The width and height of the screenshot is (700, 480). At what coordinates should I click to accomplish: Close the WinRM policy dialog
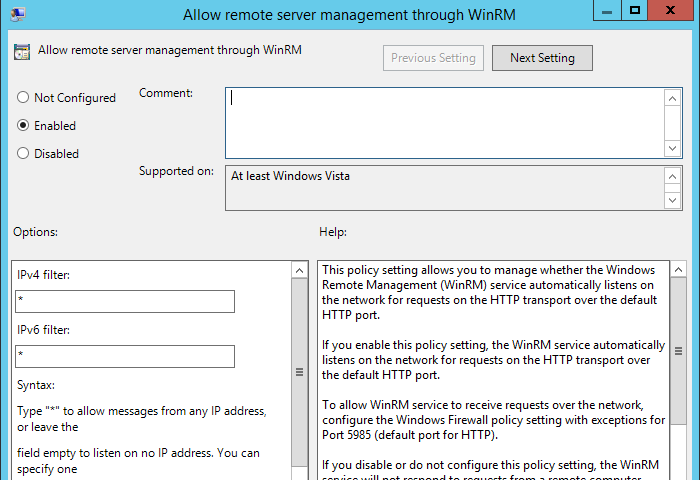point(670,10)
